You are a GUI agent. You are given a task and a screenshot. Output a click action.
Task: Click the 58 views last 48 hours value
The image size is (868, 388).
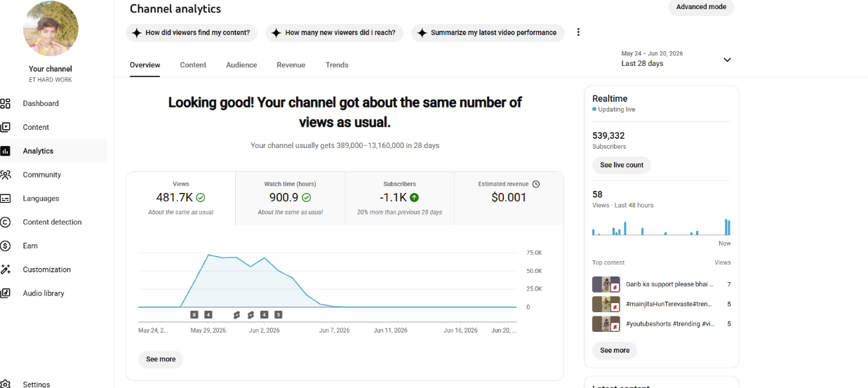click(x=597, y=194)
